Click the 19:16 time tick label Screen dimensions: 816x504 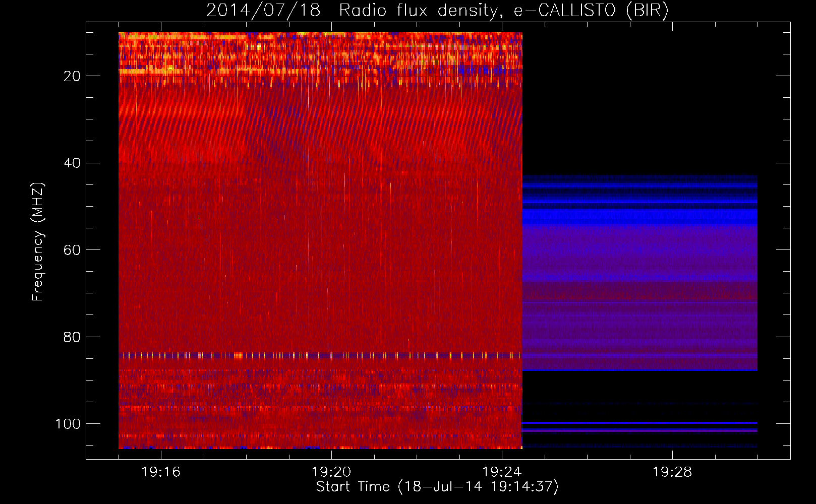161,472
